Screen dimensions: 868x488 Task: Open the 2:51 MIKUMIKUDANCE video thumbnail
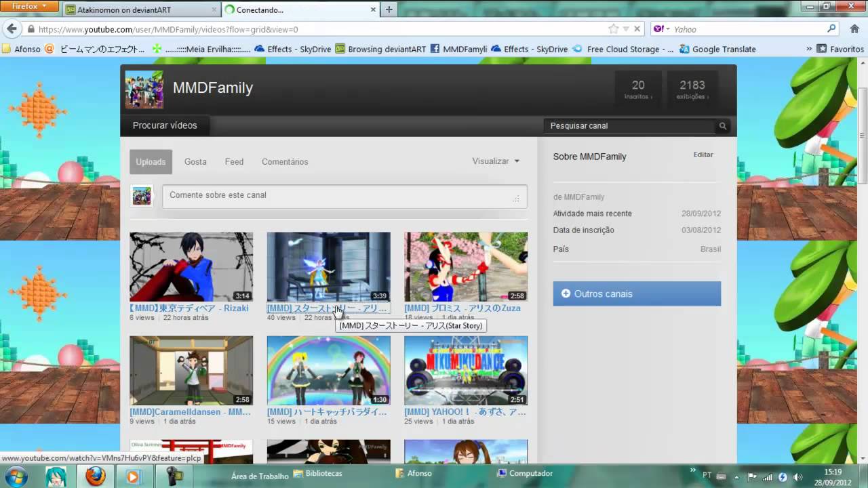[x=466, y=371]
